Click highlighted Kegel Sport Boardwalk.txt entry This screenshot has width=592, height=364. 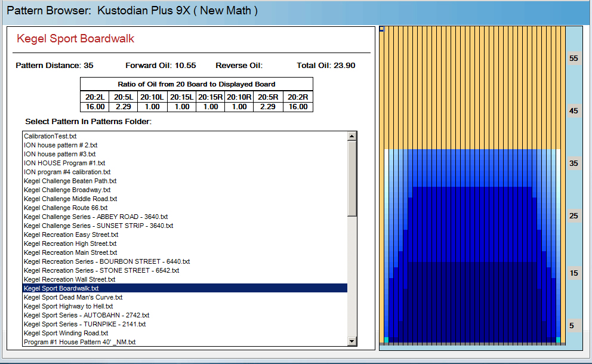click(61, 288)
